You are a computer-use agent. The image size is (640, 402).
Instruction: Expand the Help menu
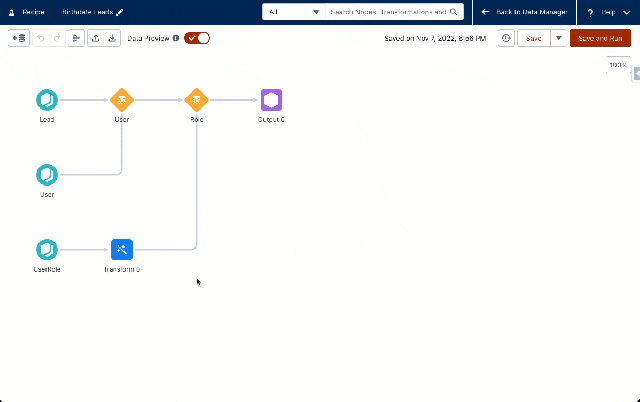[x=606, y=12]
